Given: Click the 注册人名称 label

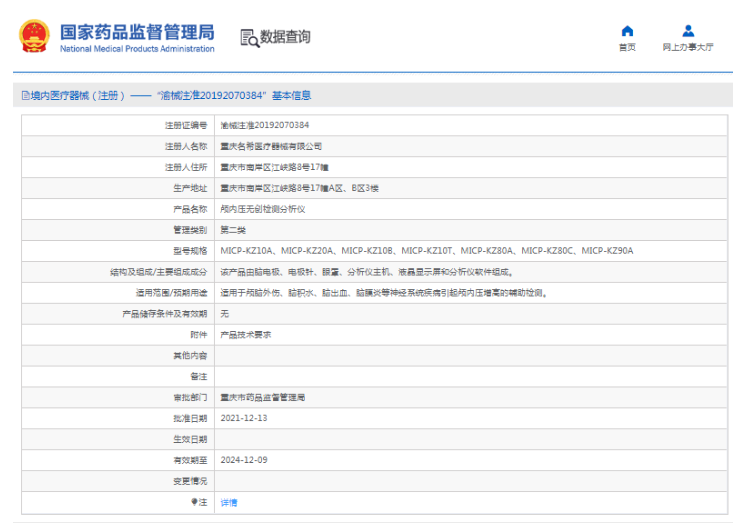Looking at the screenshot, I should [186, 146].
